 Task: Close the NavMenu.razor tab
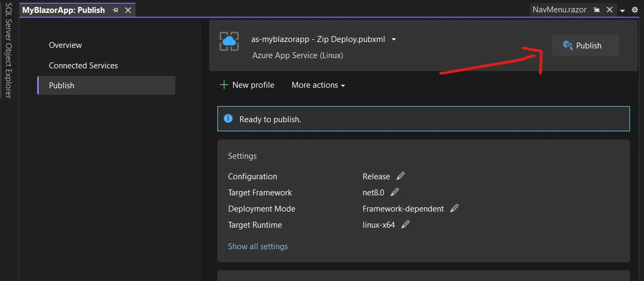[x=610, y=10]
